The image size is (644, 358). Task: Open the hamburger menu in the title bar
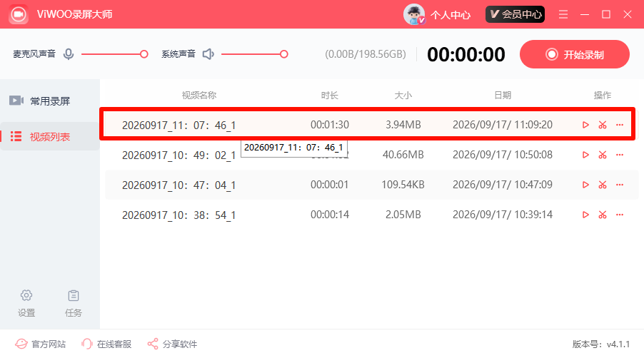[563, 14]
